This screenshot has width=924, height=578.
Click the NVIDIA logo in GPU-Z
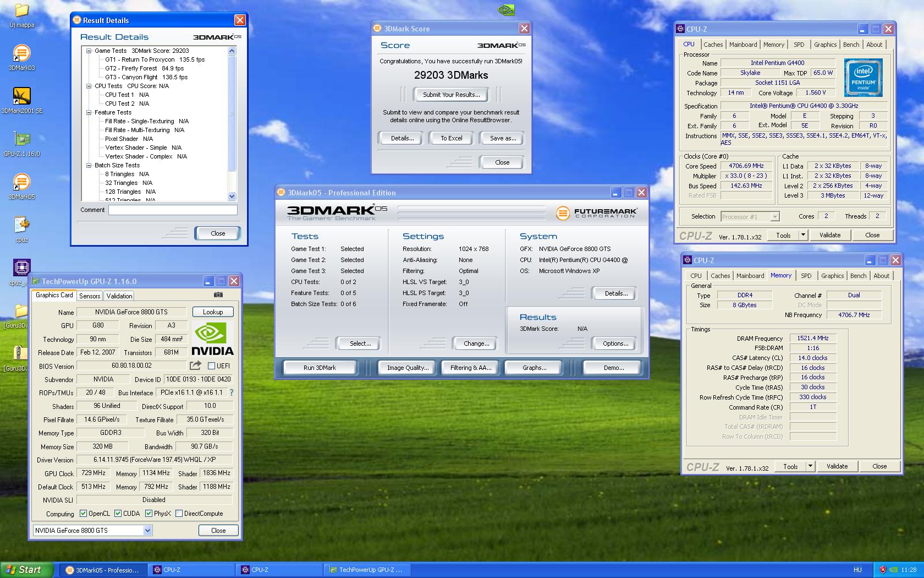[212, 339]
